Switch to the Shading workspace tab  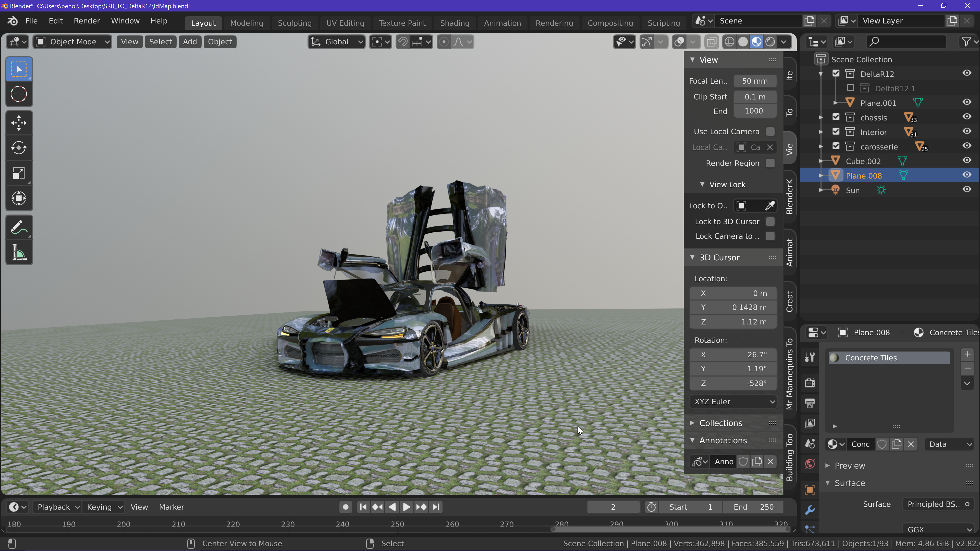point(454,23)
